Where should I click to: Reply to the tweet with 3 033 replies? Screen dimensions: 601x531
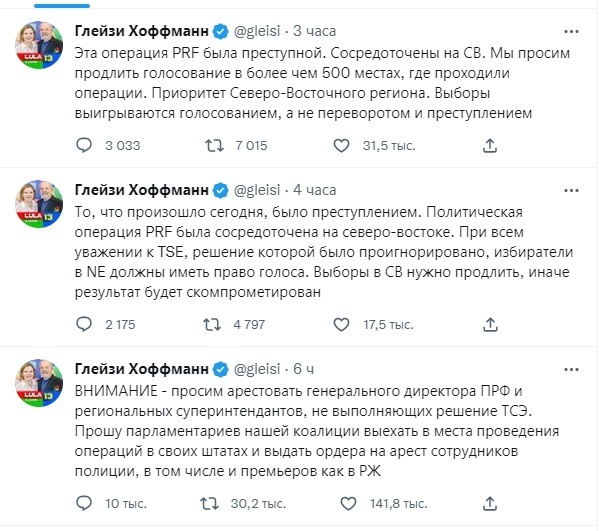click(84, 147)
